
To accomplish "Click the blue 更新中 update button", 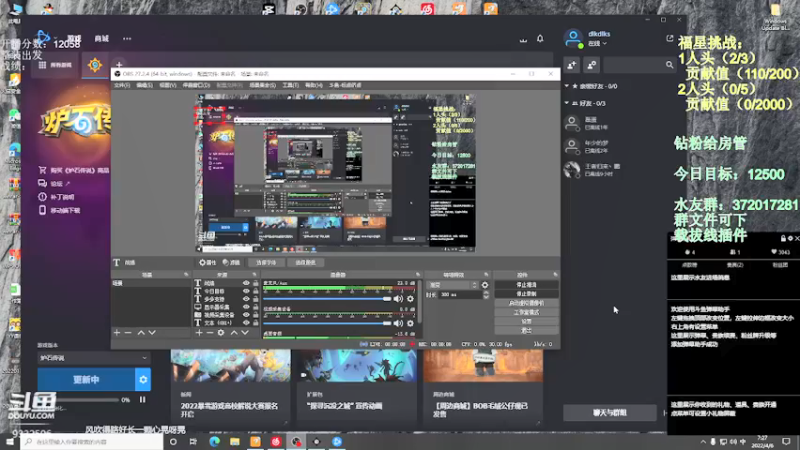I will [86, 380].
